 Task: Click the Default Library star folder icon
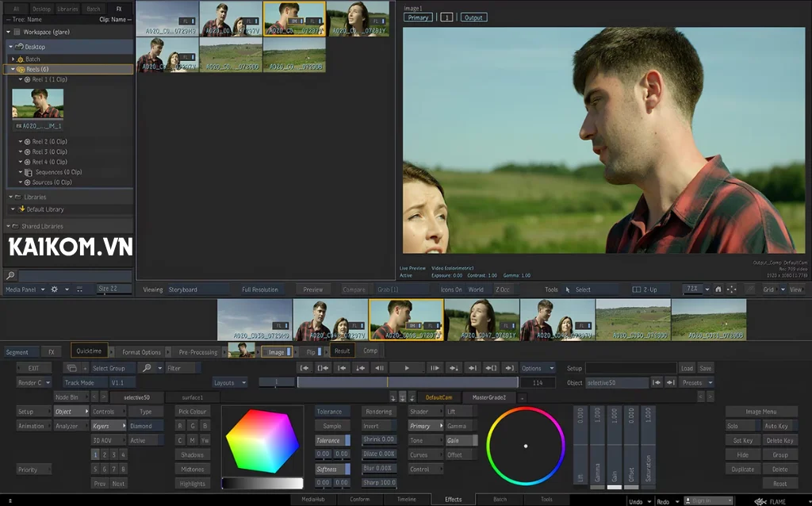point(21,209)
